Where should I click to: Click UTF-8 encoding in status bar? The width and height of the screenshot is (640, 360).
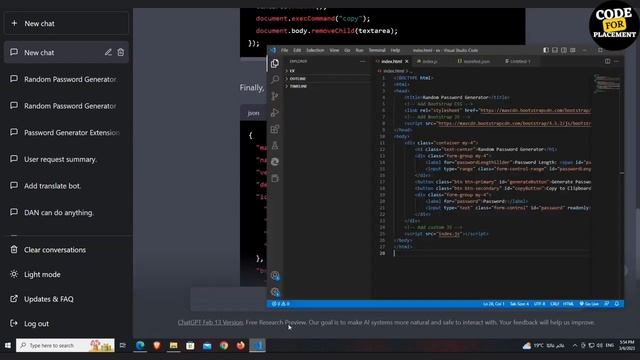539,304
